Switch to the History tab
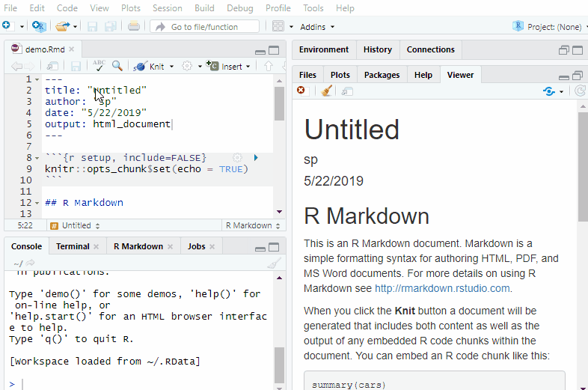This screenshot has width=588, height=390. [377, 49]
